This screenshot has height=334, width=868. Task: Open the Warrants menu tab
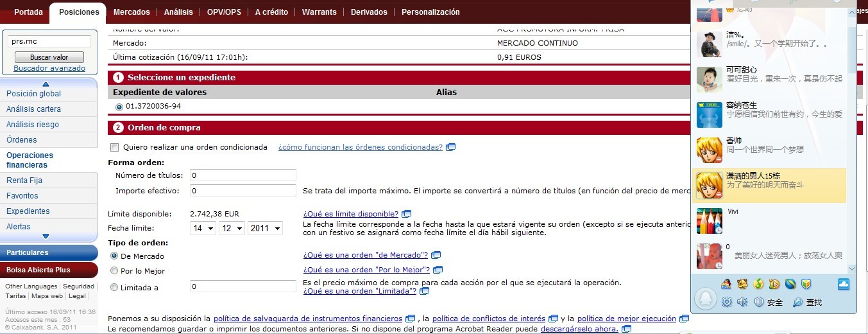[319, 12]
